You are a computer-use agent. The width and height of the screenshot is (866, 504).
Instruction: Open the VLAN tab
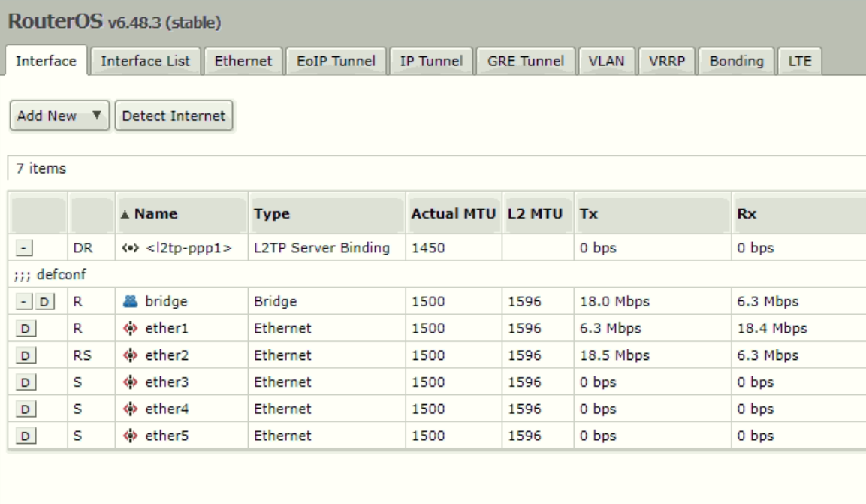tap(606, 61)
